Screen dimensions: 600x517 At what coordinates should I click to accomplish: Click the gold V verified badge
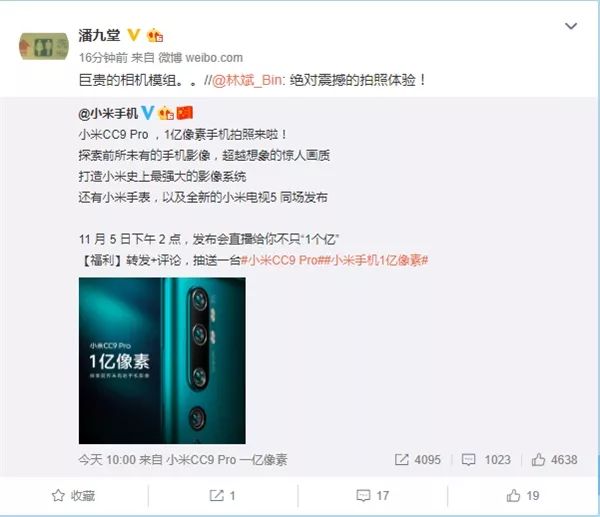[134, 35]
